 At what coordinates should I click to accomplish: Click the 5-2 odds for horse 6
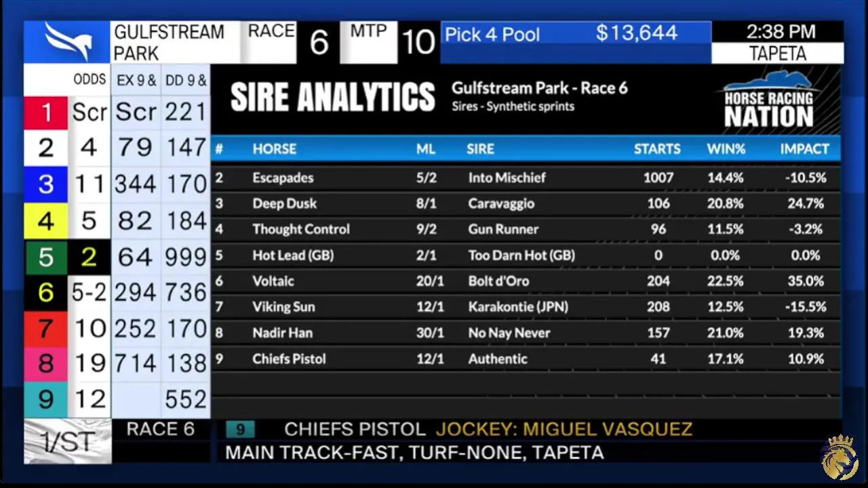tap(90, 293)
